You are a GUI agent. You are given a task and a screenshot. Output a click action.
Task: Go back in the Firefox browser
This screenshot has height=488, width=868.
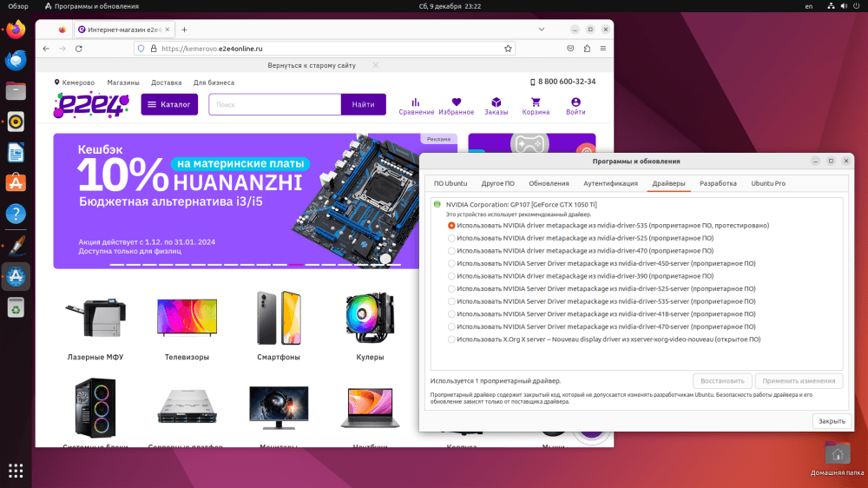46,49
